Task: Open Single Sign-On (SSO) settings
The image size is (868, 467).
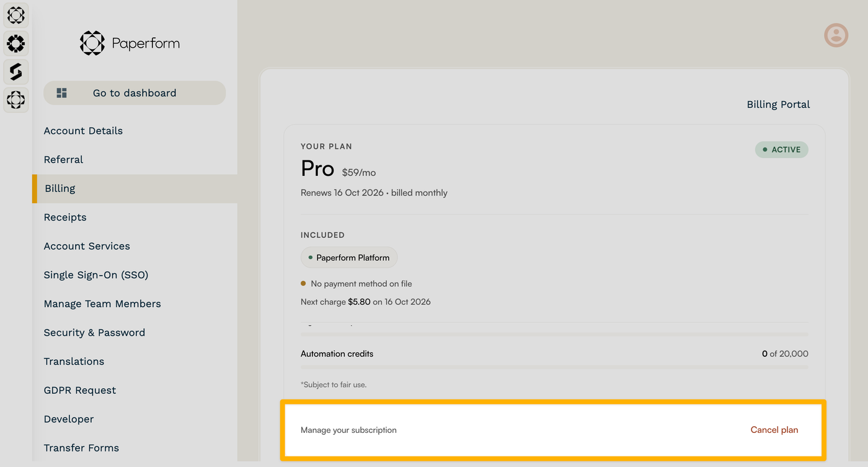Action: [96, 275]
